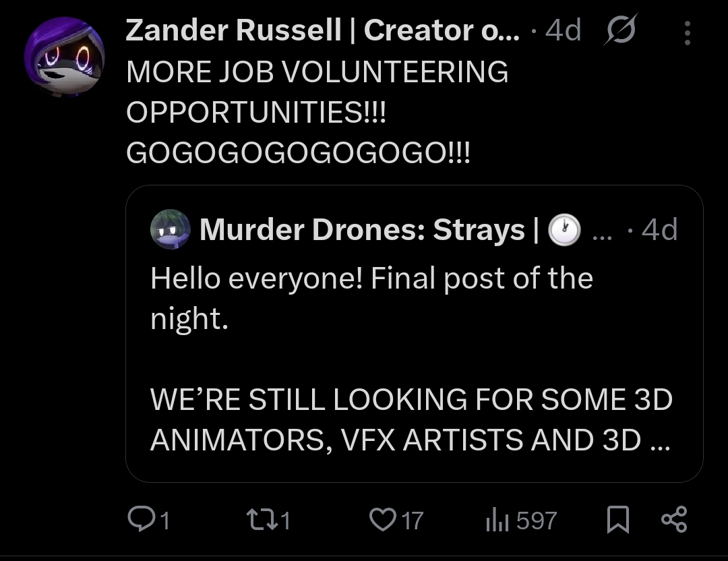Click the quoted post's 4d timestamp
The width and height of the screenshot is (728, 561).
click(659, 230)
